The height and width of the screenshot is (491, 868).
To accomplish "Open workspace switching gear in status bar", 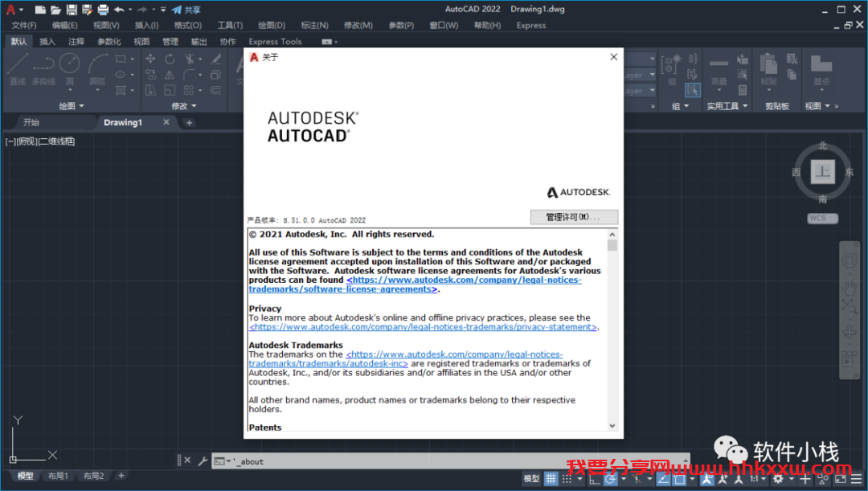I will [779, 479].
